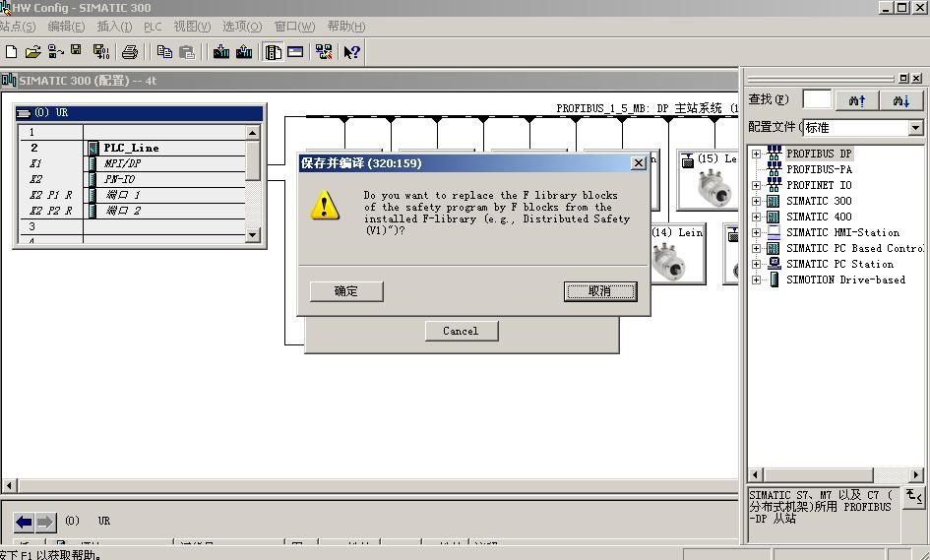Expand the SIMOTION Drive-based node
930x560 pixels.
click(756, 280)
